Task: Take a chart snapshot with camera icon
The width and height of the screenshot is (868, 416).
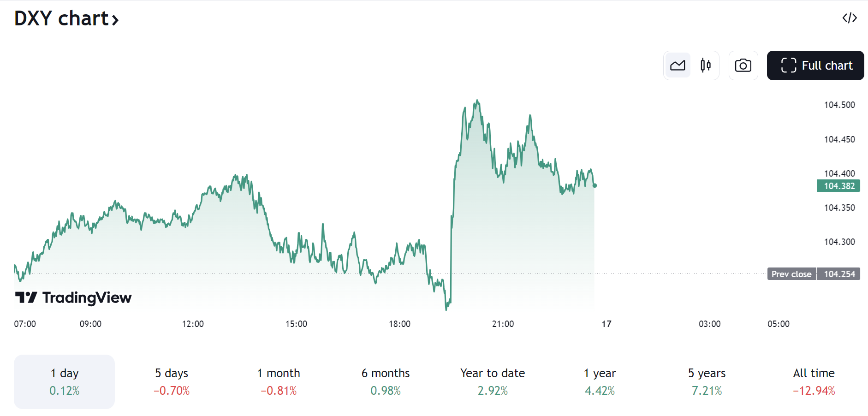Action: pyautogui.click(x=743, y=65)
